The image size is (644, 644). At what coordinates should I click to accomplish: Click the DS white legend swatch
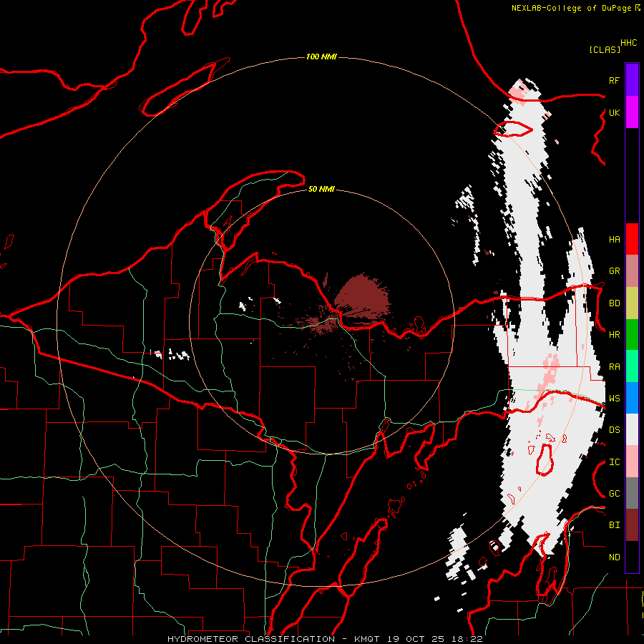pyautogui.click(x=632, y=429)
